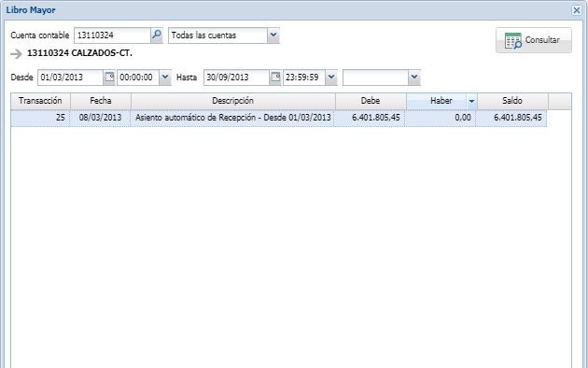Click the 08/03/2013 date cell

pos(100,118)
